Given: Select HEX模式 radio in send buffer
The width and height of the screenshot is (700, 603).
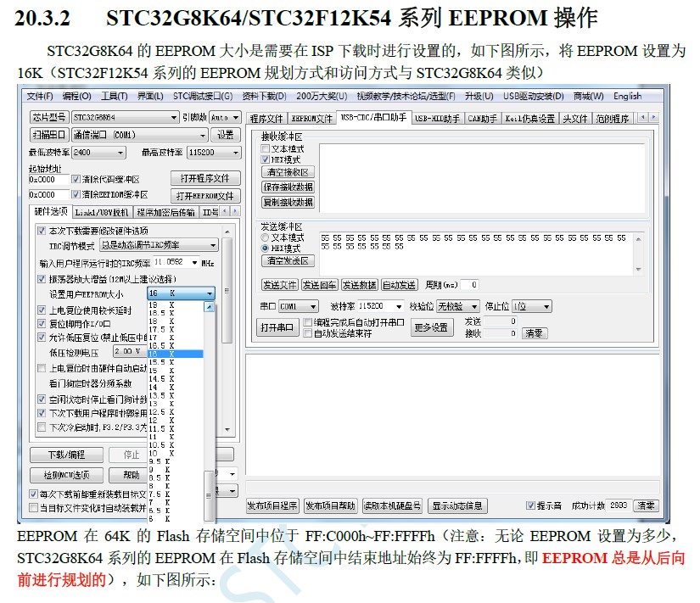Looking at the screenshot, I should tap(266, 248).
